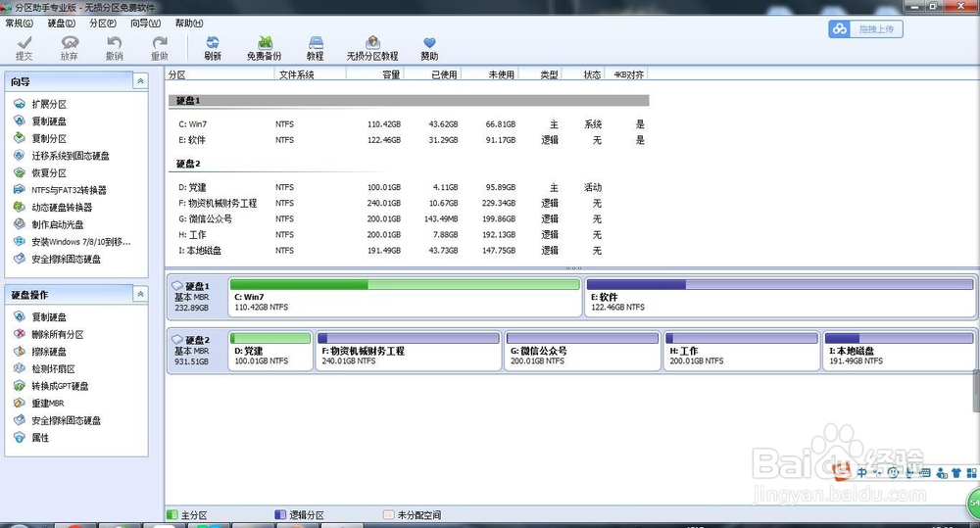The image size is (980, 528).
Task: Open the 分区(P) menu
Action: pos(103,24)
